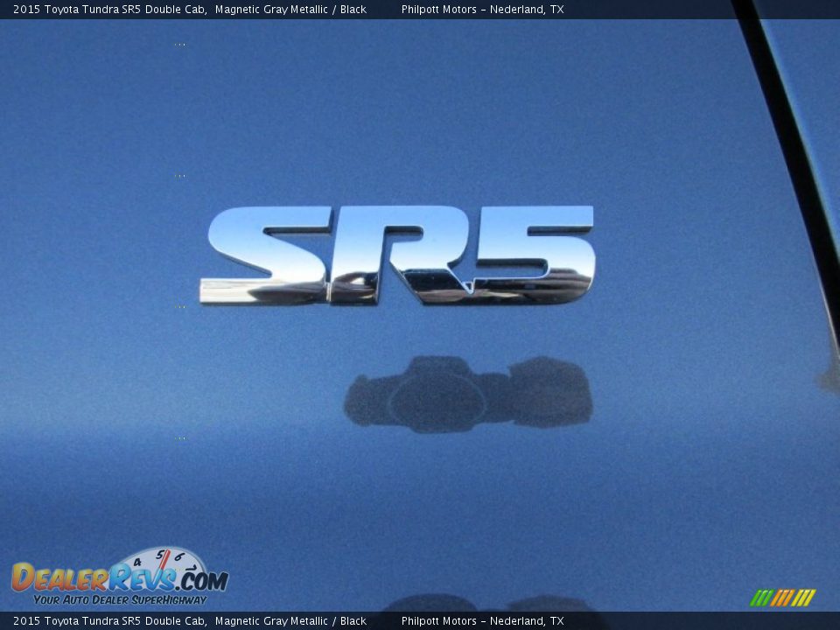Select bottom '2015 Toyota Tundra SR5 Double Cab' caption
Screen dimensions: 840x630
(109, 621)
